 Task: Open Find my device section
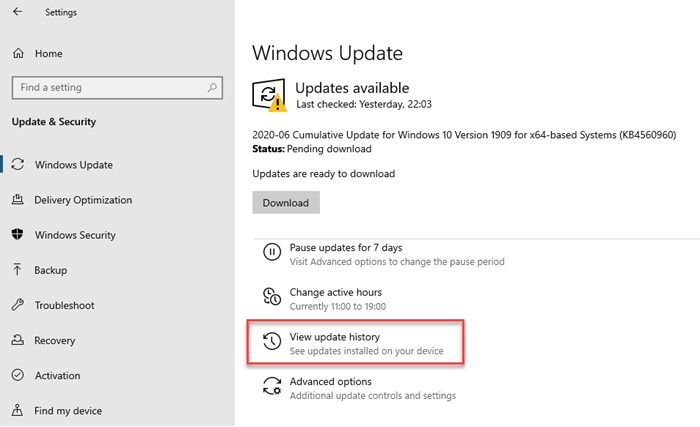(x=68, y=410)
